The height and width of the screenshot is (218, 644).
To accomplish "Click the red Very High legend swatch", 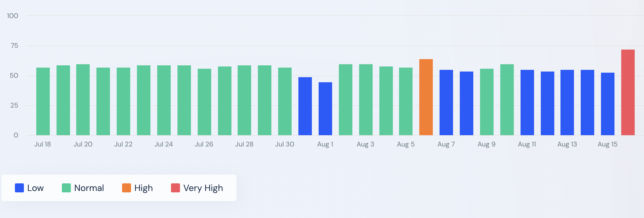I will [x=175, y=188].
